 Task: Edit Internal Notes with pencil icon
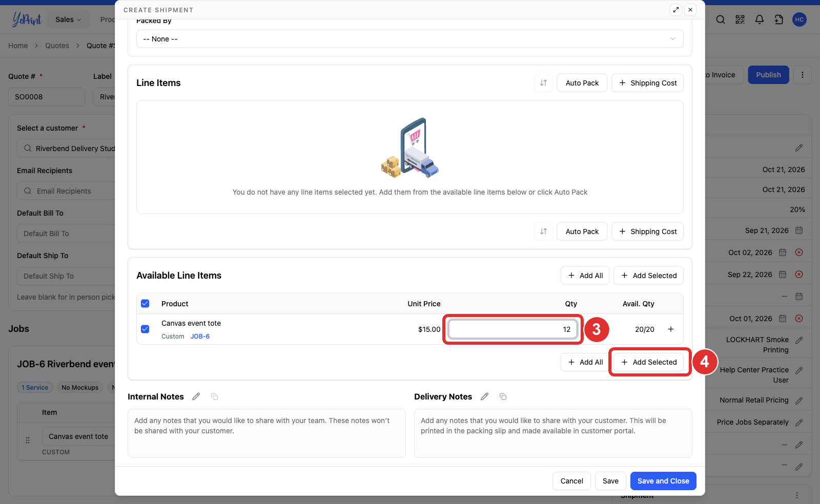(x=196, y=396)
